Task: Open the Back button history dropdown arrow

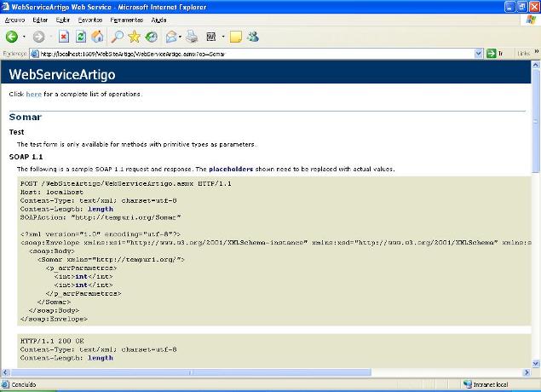Action: tap(24, 37)
